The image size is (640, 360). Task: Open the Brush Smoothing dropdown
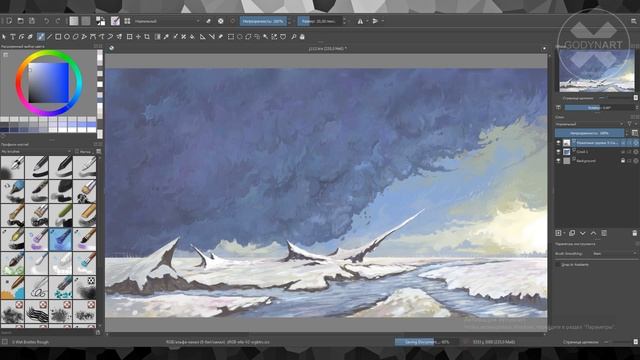(614, 253)
